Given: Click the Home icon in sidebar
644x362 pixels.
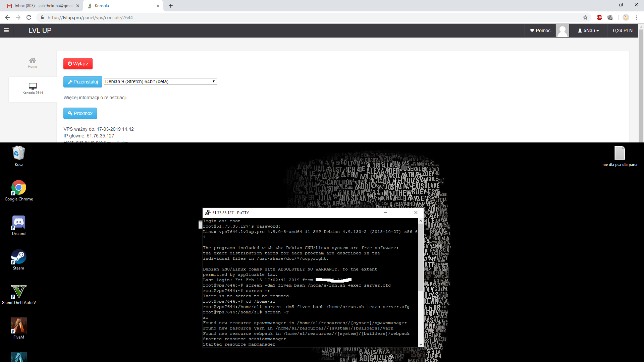Looking at the screenshot, I should click(x=33, y=61).
